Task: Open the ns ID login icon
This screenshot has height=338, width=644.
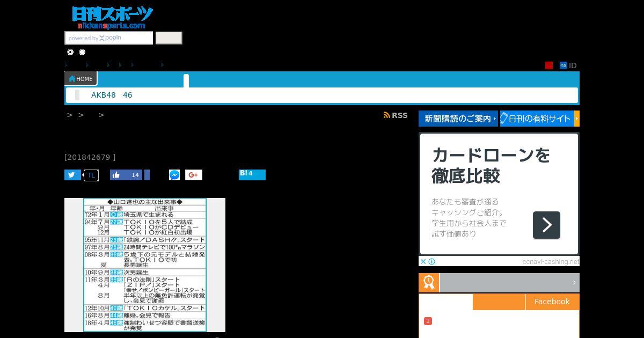Action: tap(563, 65)
